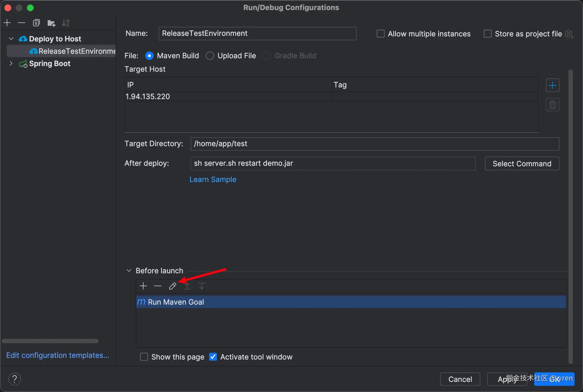Open the Learn Sample link
583x392 pixels.
(x=213, y=179)
